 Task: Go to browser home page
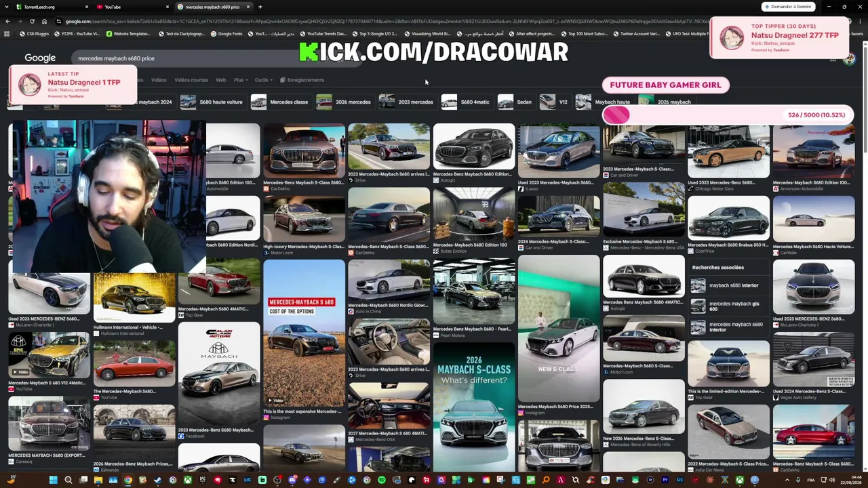point(44,21)
